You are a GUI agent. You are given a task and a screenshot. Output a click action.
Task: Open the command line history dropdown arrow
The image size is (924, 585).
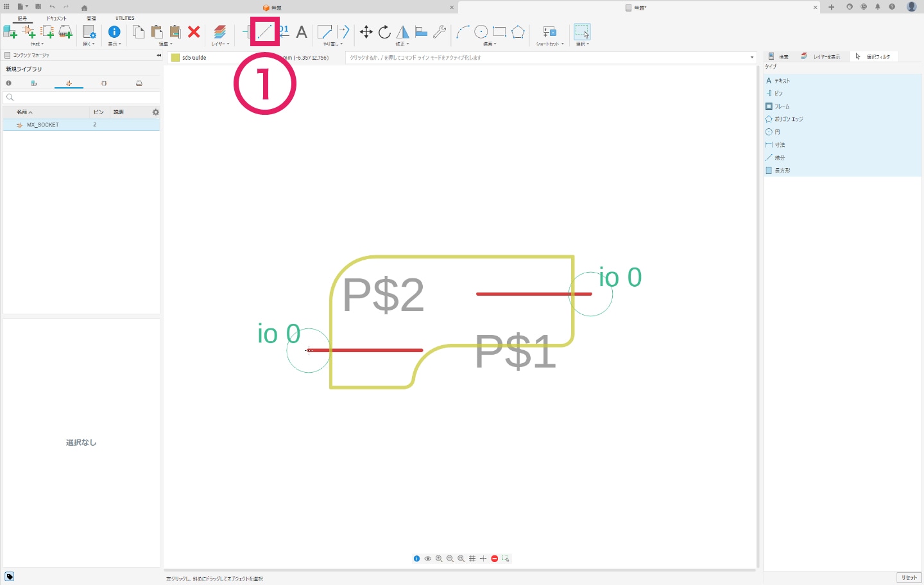click(x=752, y=58)
